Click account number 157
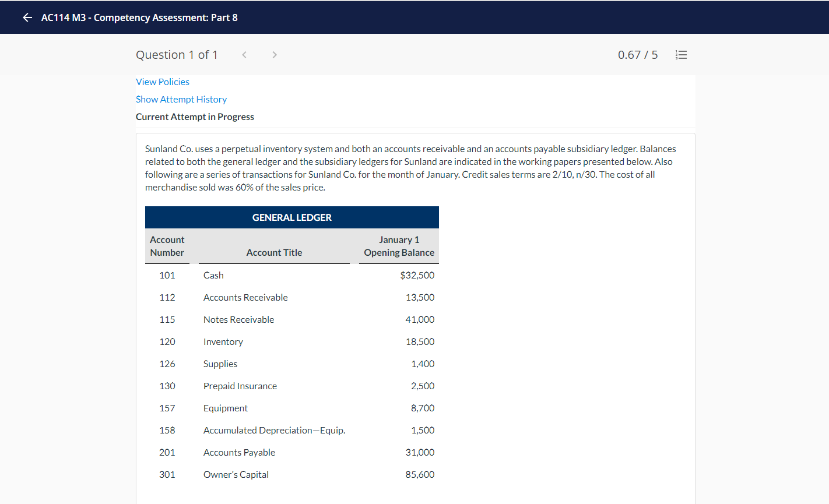Image resolution: width=829 pixels, height=504 pixels. click(167, 408)
